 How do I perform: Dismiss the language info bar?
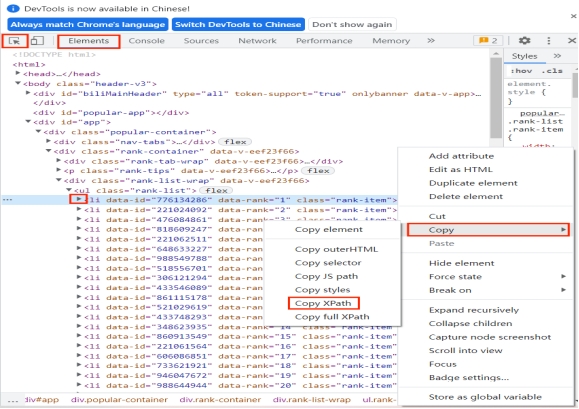(x=573, y=16)
